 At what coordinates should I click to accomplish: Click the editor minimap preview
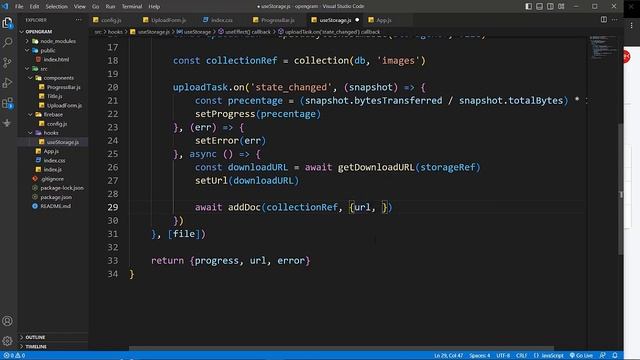point(603,47)
